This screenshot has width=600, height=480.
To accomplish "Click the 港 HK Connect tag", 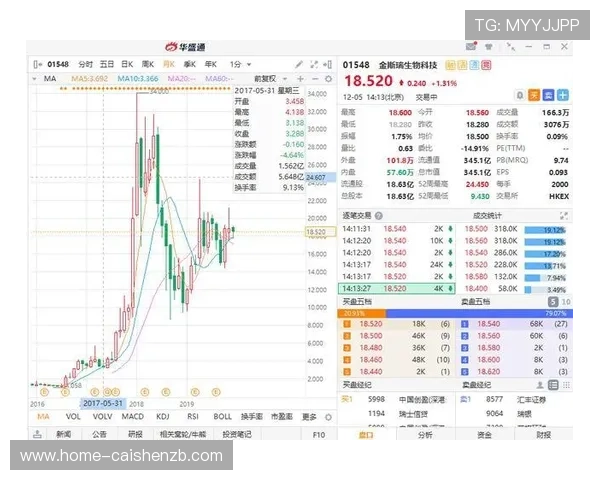I will coord(474,65).
